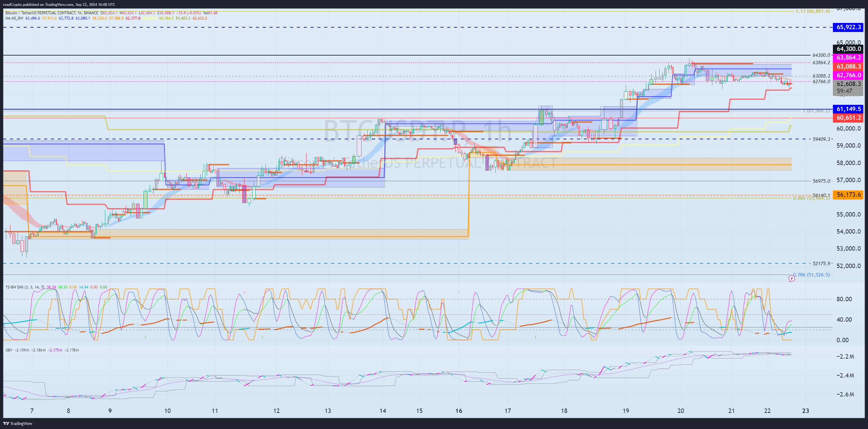Click the 14.94 DMI legend value
This screenshot has width=868, height=429.
click(x=84, y=287)
